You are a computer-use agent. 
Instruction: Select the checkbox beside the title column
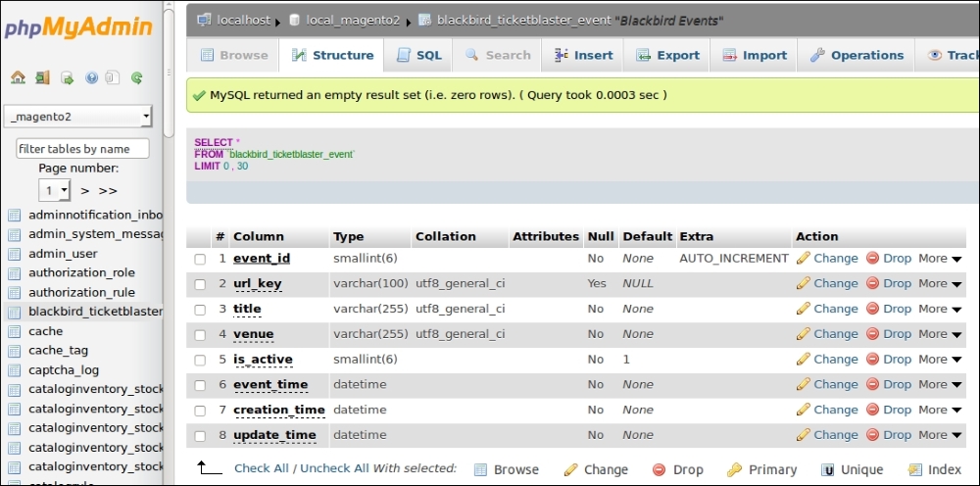[200, 310]
